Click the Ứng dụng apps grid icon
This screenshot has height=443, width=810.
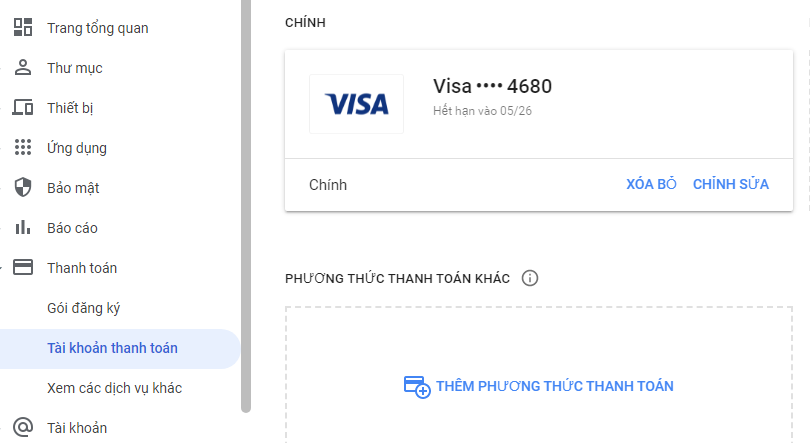[22, 148]
